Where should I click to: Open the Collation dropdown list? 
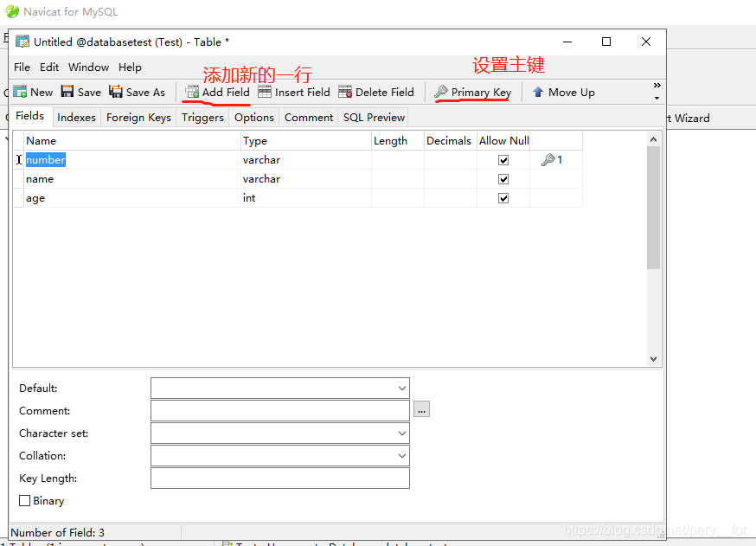(x=402, y=456)
